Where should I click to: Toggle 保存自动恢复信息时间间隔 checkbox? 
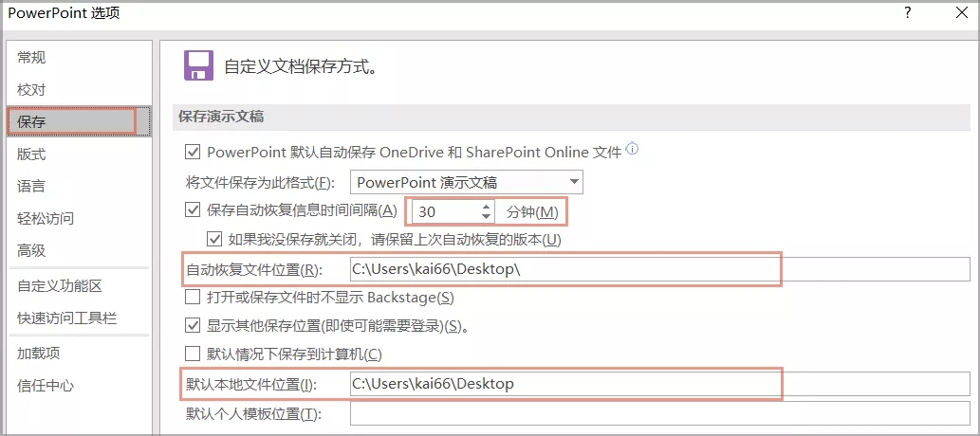click(x=193, y=210)
